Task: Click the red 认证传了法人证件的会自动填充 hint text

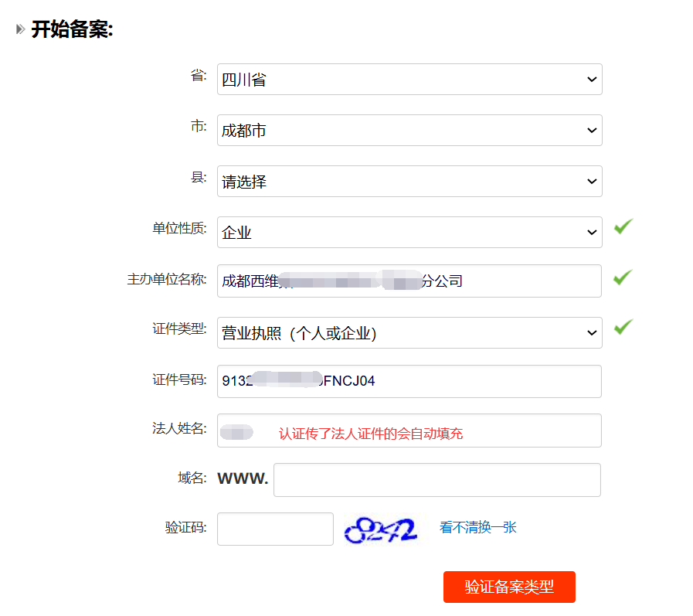Action: click(x=371, y=434)
